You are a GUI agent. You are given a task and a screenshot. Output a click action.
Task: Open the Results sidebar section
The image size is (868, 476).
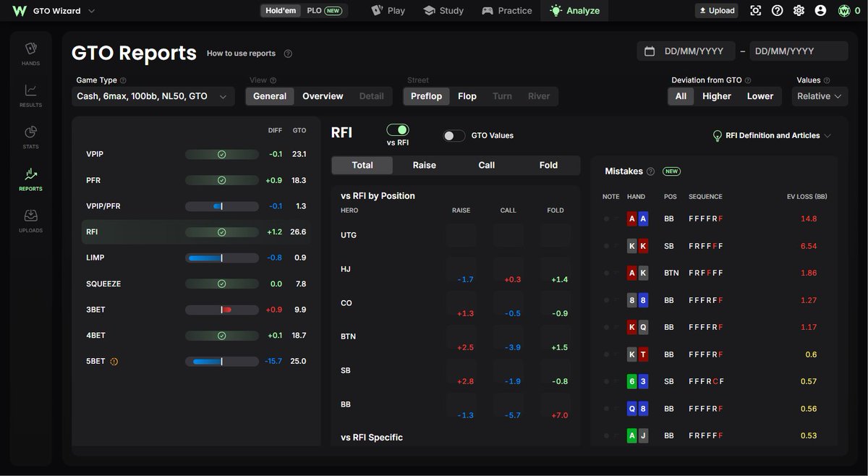pyautogui.click(x=30, y=95)
